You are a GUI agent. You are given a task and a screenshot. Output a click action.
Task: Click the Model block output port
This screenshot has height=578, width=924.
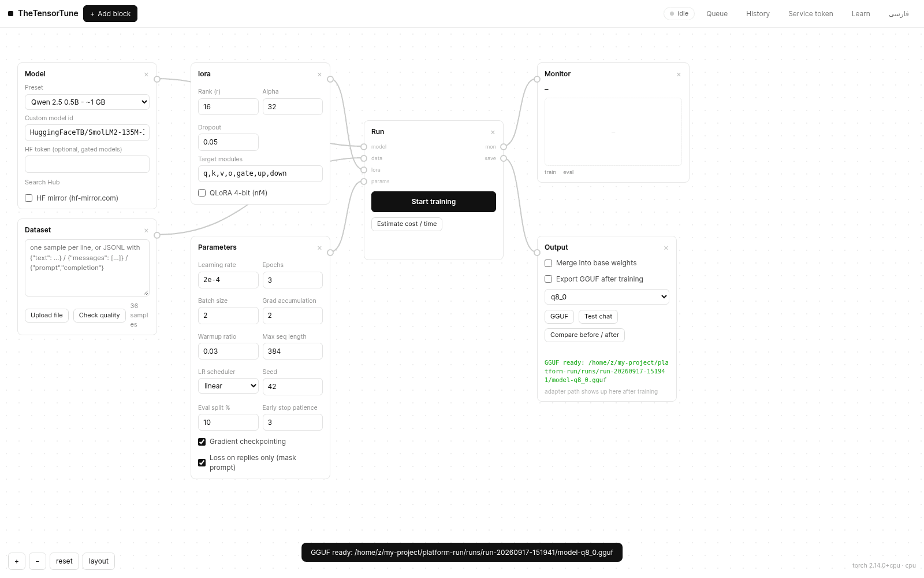157,79
